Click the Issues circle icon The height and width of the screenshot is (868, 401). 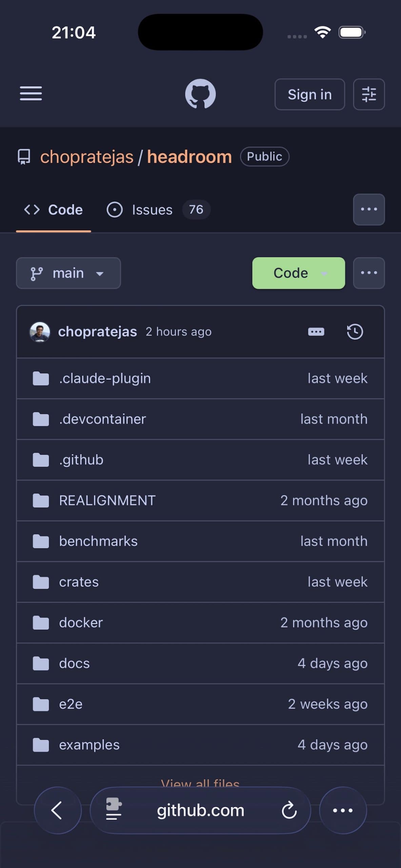115,210
